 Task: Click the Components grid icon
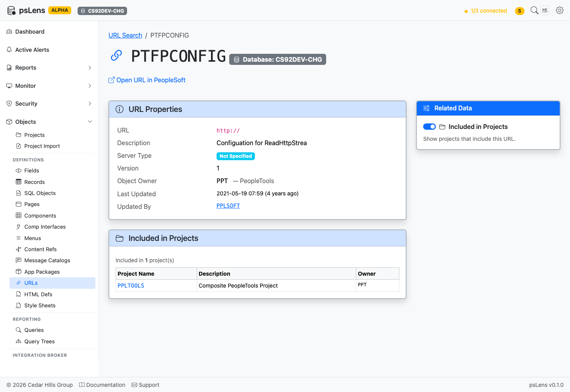pyautogui.click(x=19, y=216)
